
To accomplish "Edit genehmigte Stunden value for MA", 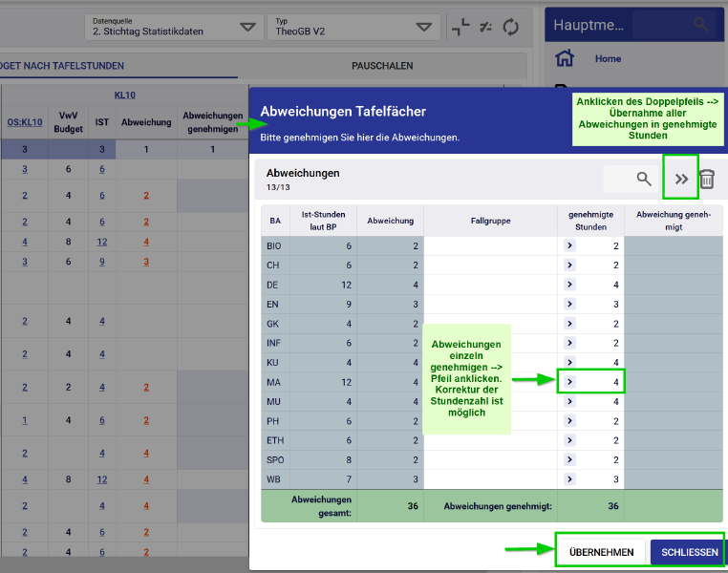I will 615,382.
